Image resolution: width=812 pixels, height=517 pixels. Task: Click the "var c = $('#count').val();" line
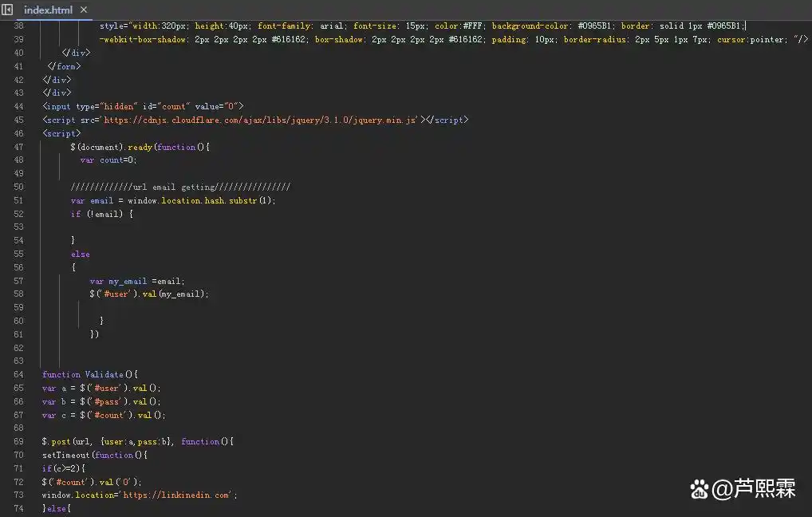104,415
